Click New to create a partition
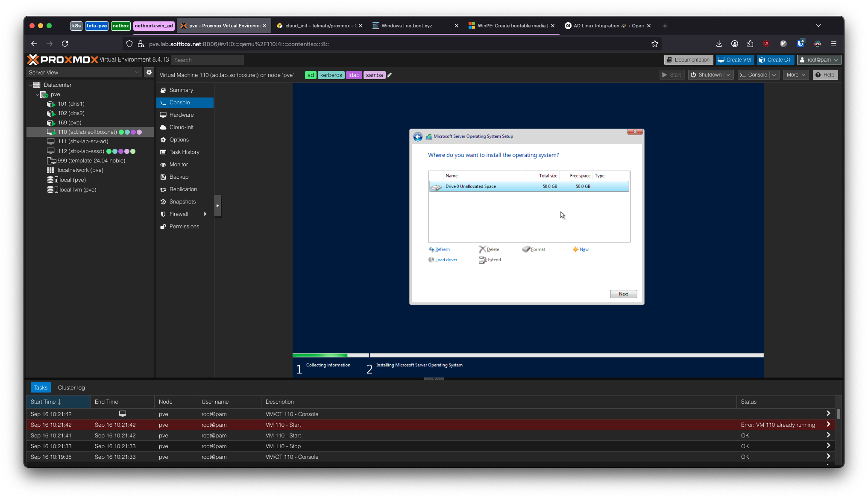The height and width of the screenshot is (499, 868). click(x=583, y=249)
